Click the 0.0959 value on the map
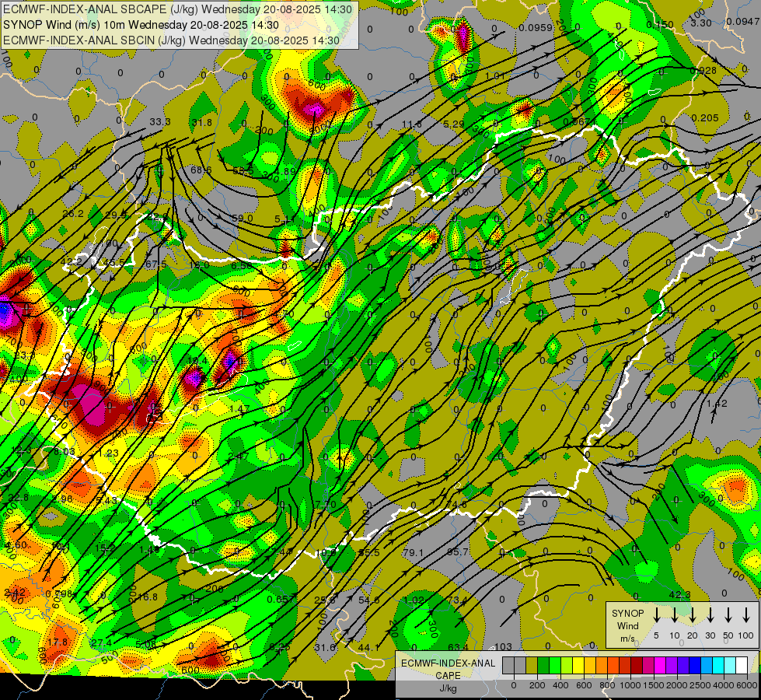 point(536,28)
